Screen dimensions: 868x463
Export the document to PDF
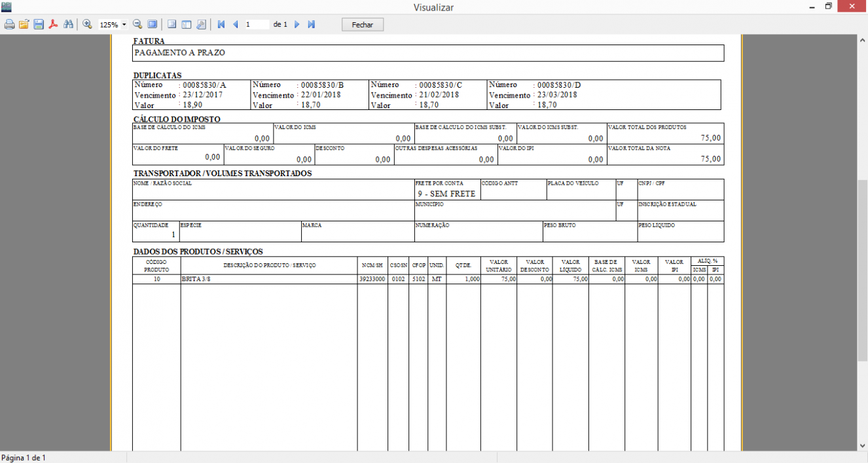pyautogui.click(x=53, y=24)
